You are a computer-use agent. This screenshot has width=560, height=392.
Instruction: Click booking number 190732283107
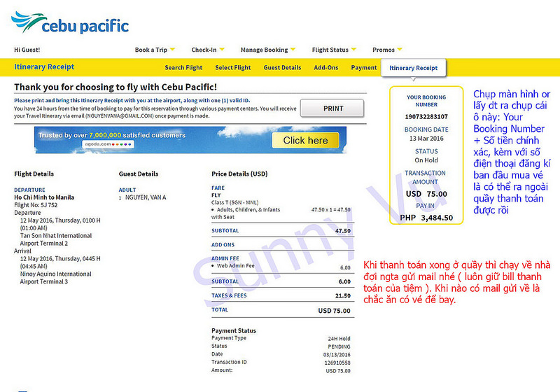pyautogui.click(x=426, y=117)
